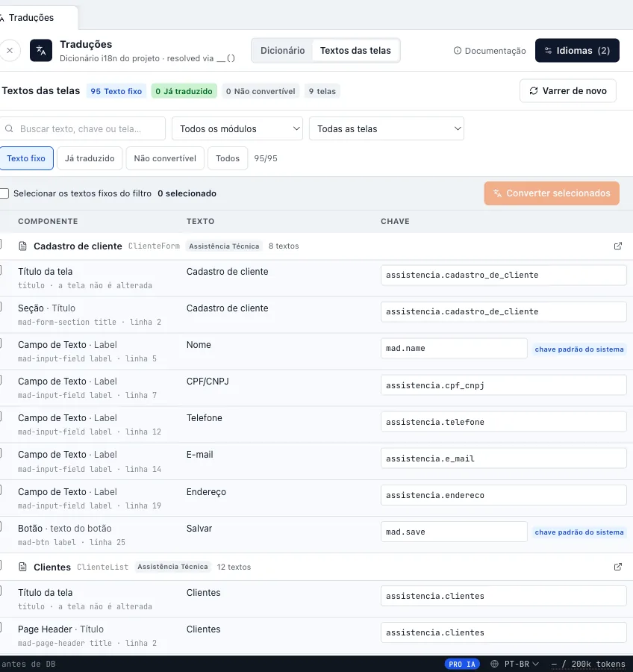
Task: Edit the assistencia.endereco key field
Action: (x=504, y=495)
